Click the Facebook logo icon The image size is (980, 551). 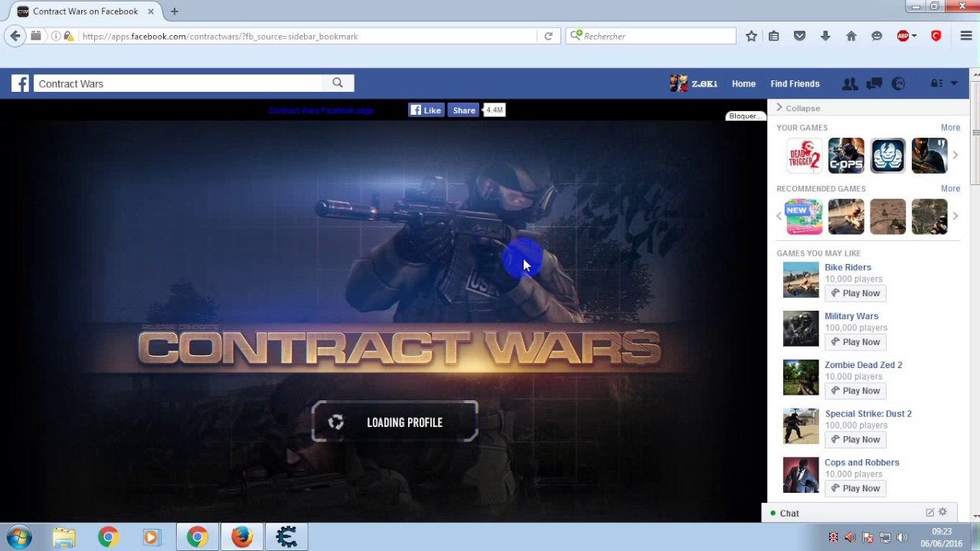point(20,83)
